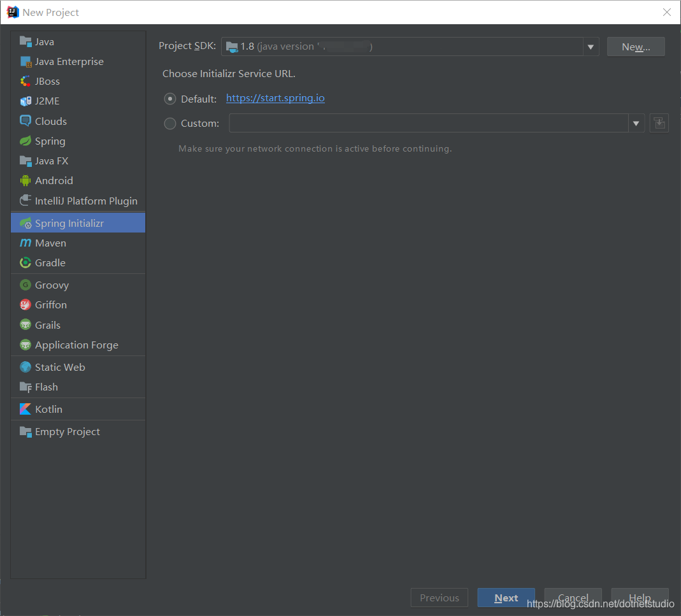Select J2ME text in project list
Viewport: 681px width, 616px height.
47,101
